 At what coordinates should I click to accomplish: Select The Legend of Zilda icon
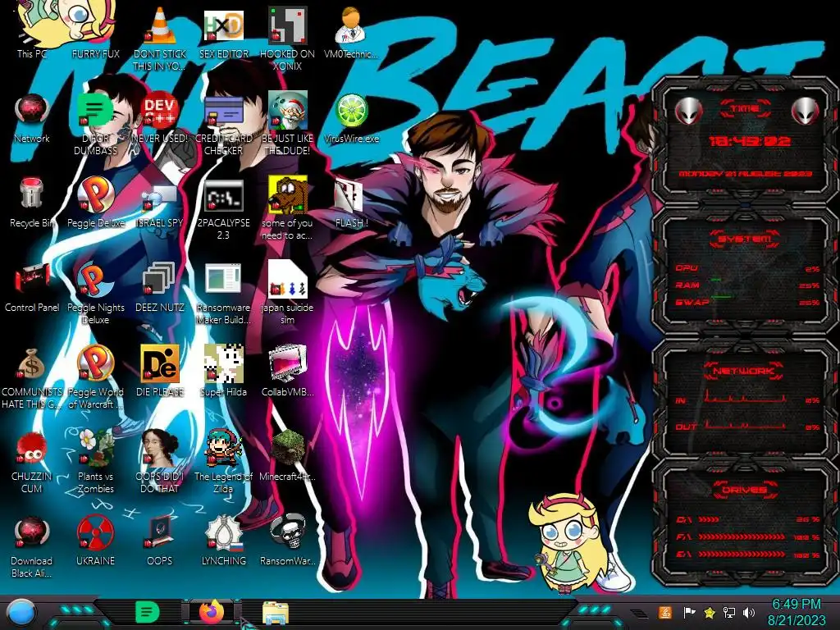(223, 449)
